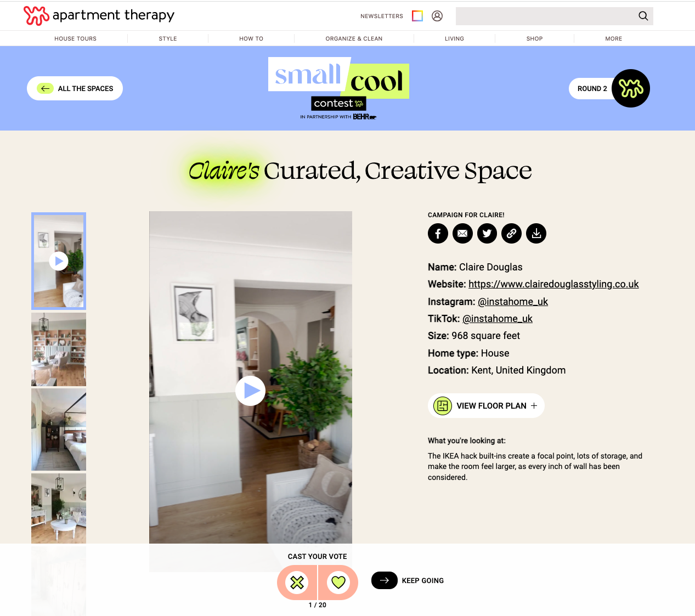The image size is (695, 616).
Task: Go back to All the Spaces
Action: 75,88
